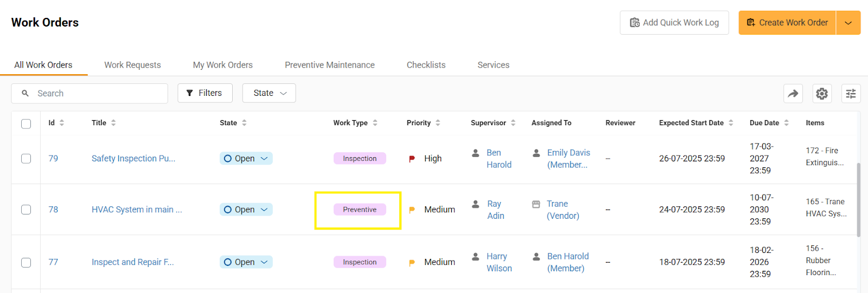Select checkbox for work order 79

[26, 159]
